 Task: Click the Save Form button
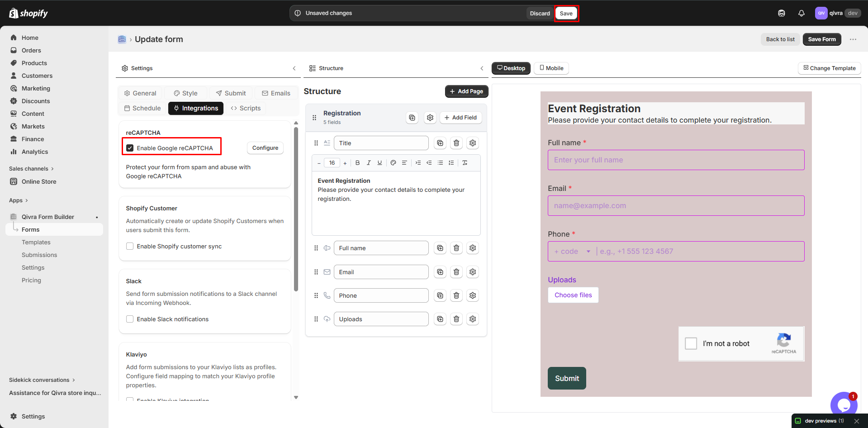(x=822, y=39)
